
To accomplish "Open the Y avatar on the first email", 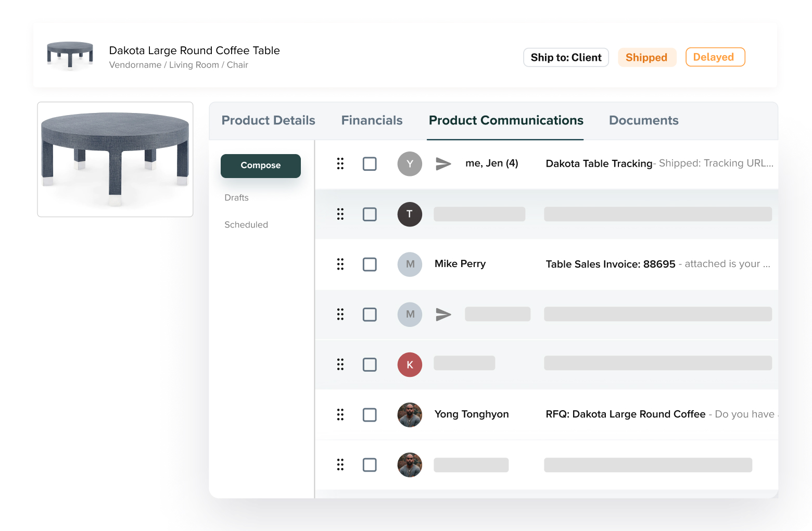I will 410,163.
